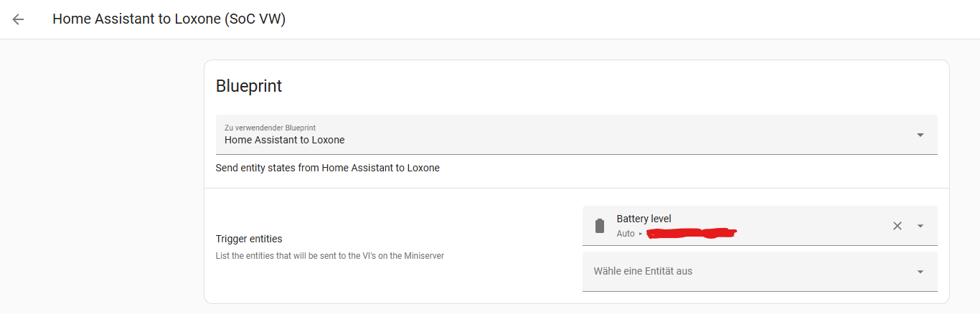Open the selected 'Home Assistant to Loxone' blueprint value
The height and width of the screenshot is (314, 980).
[x=284, y=140]
